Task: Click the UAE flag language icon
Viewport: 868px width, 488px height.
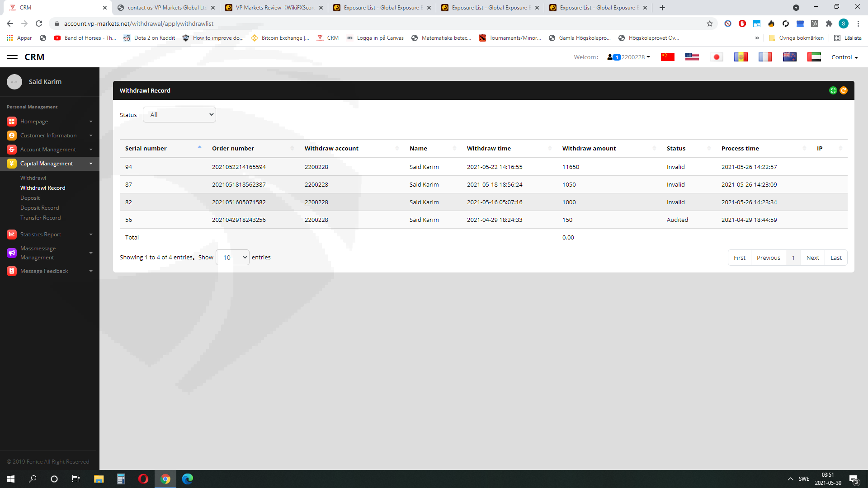Action: click(814, 57)
